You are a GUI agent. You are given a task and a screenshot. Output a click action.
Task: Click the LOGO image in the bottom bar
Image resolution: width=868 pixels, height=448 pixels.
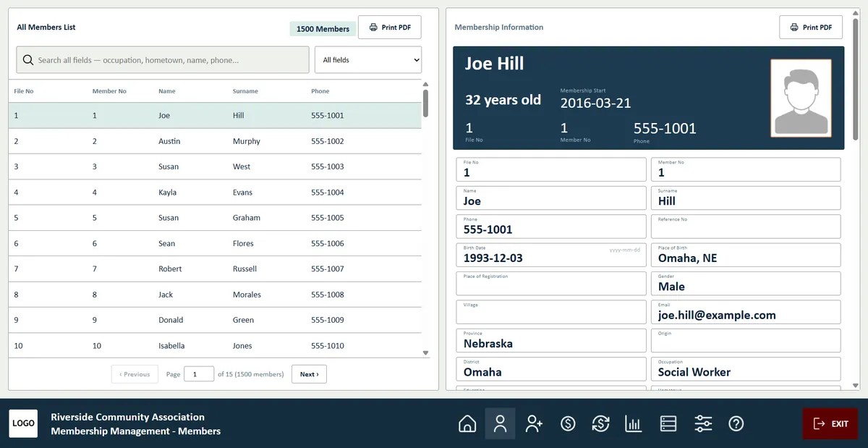23,423
